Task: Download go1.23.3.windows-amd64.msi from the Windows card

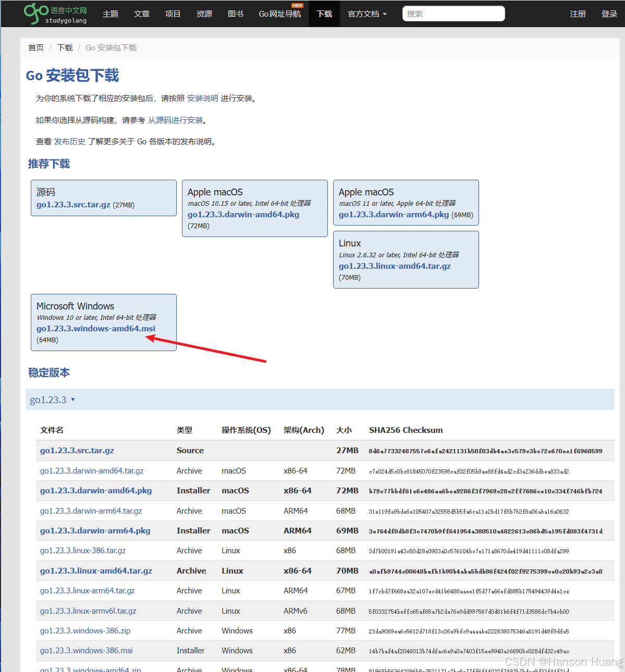Action: coord(96,329)
